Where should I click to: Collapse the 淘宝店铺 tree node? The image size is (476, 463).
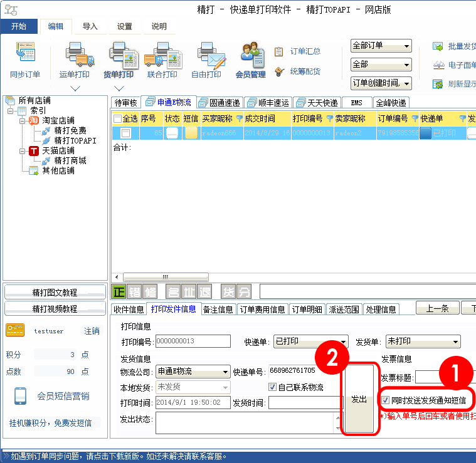point(22,121)
